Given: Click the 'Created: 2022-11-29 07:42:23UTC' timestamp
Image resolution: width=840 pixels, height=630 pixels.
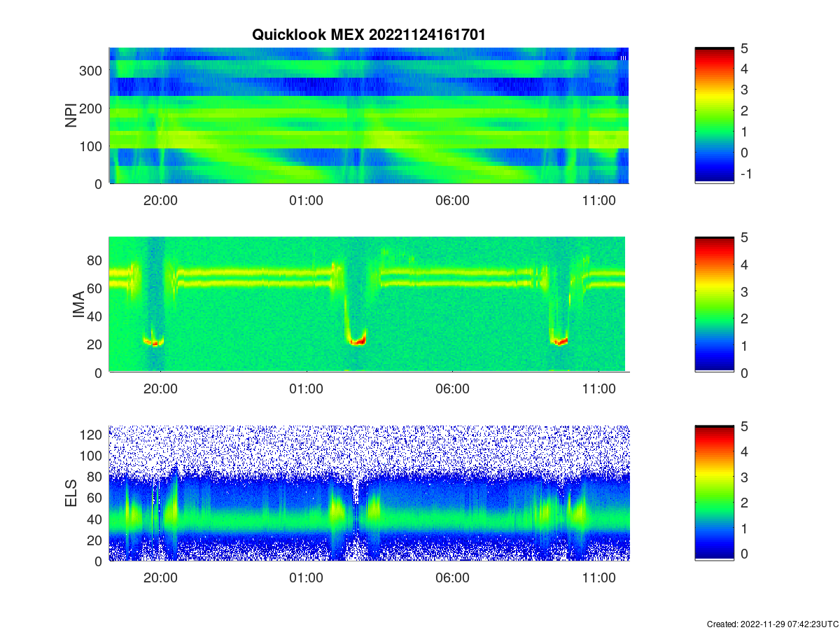Looking at the screenshot, I should click(772, 624).
